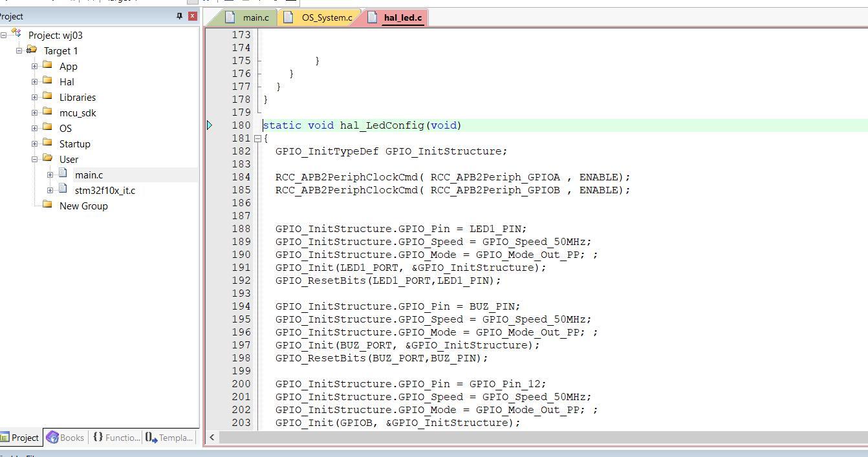868x457 pixels.
Task: Collapse the code block at line 181
Action: [x=257, y=138]
